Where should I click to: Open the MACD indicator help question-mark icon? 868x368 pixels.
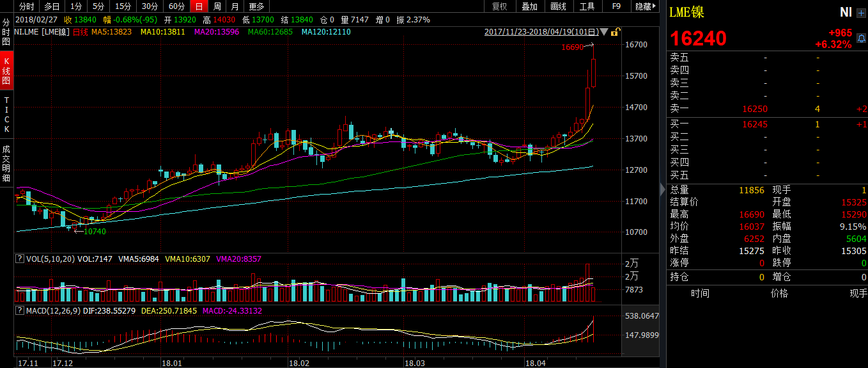coord(19,310)
